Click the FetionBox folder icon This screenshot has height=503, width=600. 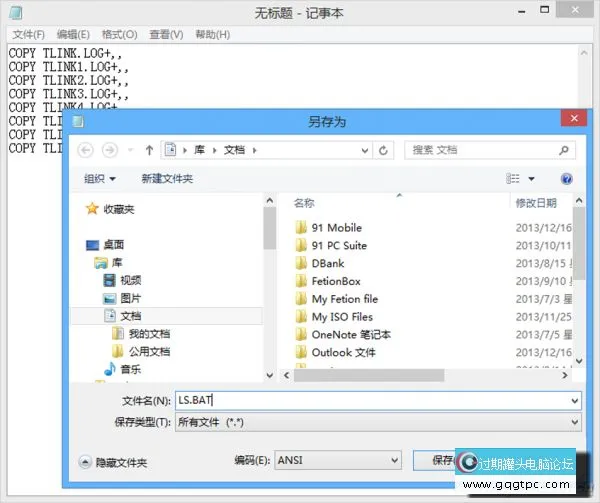point(301,281)
